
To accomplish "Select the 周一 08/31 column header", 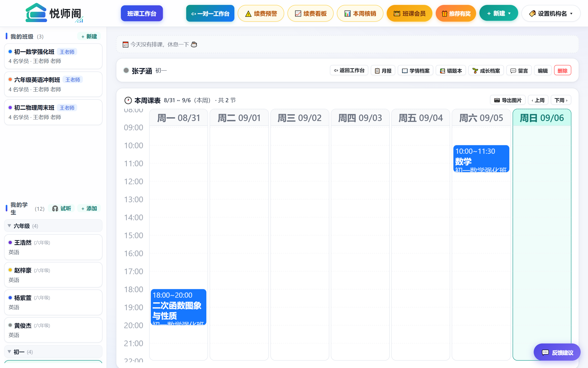I will click(x=179, y=118).
